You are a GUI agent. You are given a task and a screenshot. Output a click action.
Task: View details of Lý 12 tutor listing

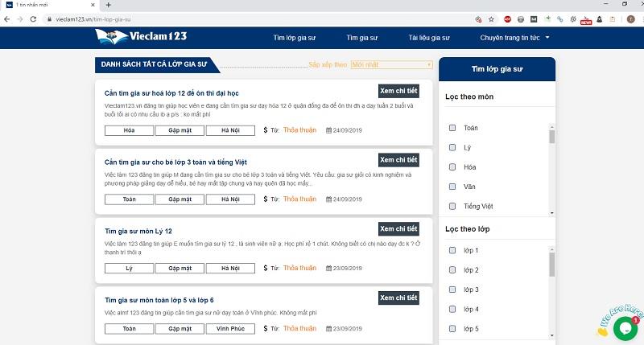point(398,228)
